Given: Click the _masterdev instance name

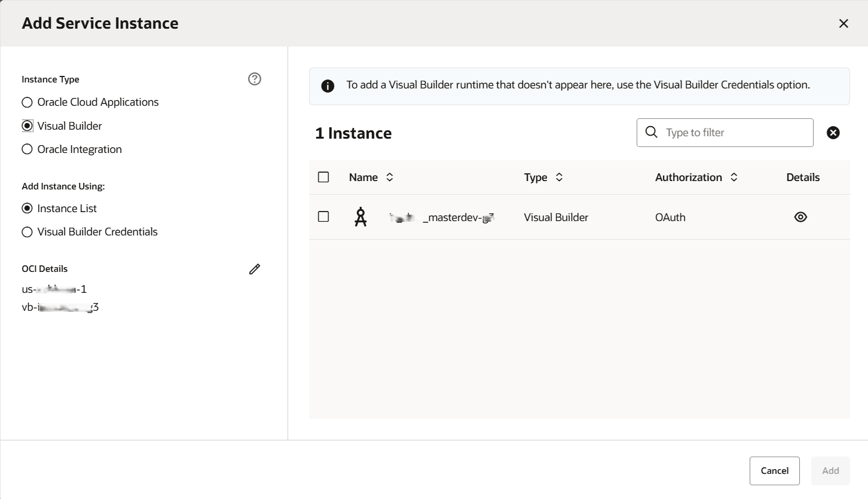Looking at the screenshot, I should [x=442, y=218].
